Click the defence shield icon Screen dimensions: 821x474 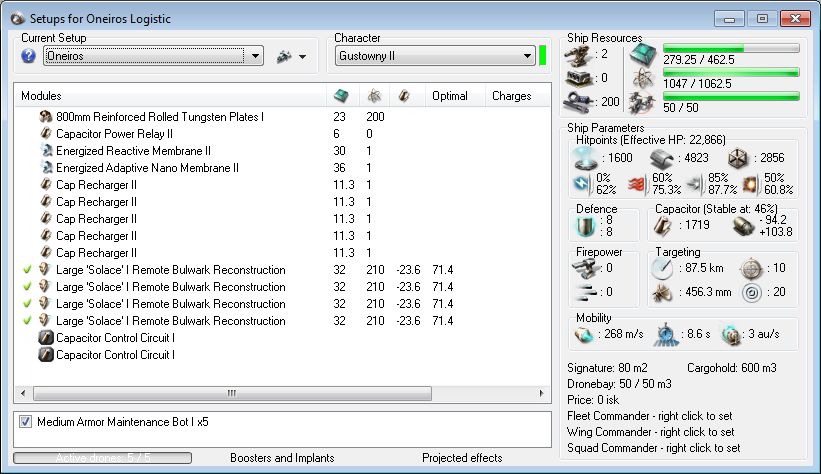point(585,226)
